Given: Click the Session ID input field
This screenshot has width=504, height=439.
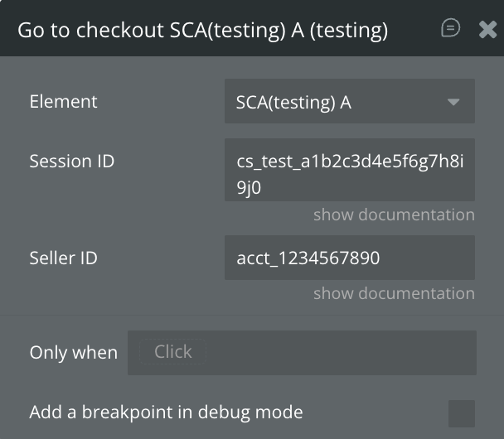Looking at the screenshot, I should click(x=349, y=170).
